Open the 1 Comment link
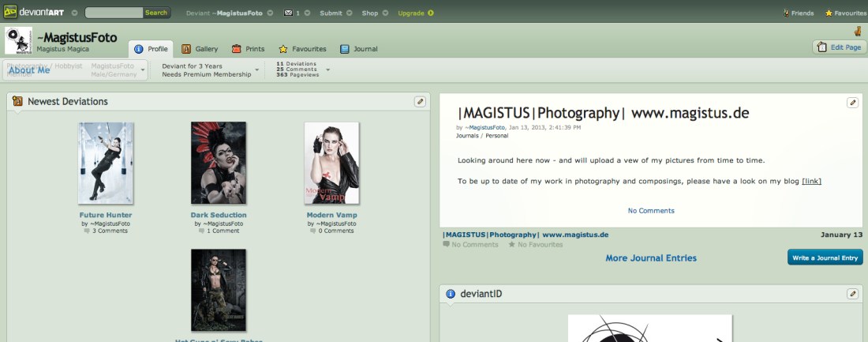 click(x=223, y=231)
